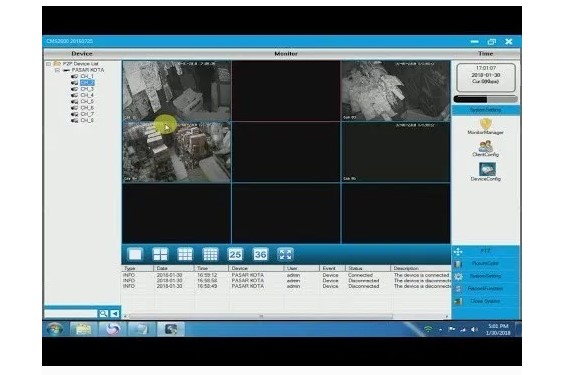Viewport: 563px width, 375px height.
Task: Click the PASAR KOTA device icon
Action: click(66, 70)
